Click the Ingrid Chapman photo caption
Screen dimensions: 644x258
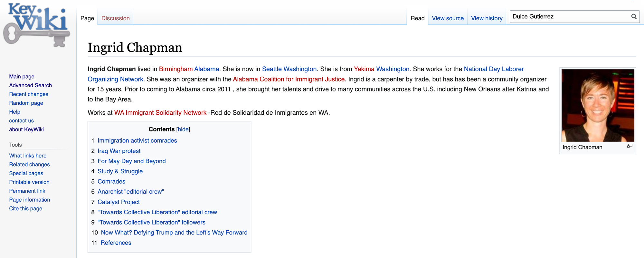582,147
